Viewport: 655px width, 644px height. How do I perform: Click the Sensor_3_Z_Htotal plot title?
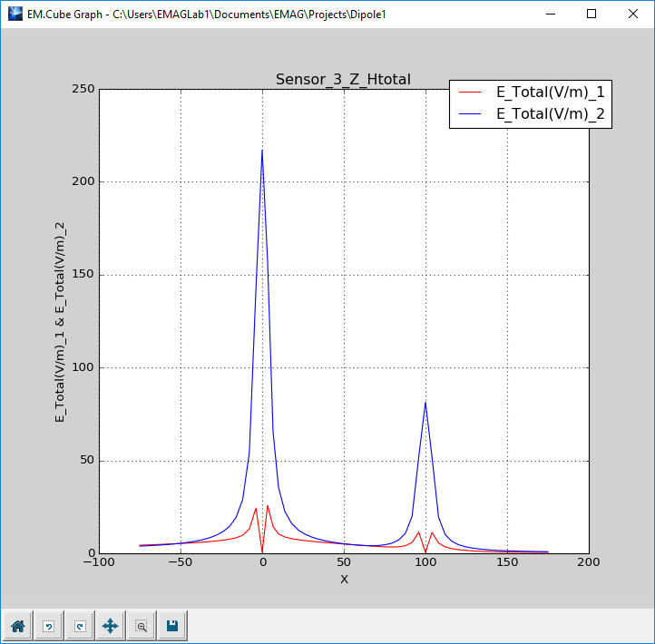[x=343, y=80]
